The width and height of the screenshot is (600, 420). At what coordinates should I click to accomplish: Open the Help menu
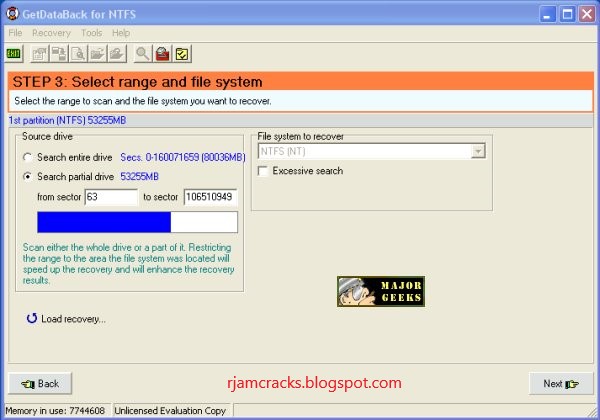[121, 33]
